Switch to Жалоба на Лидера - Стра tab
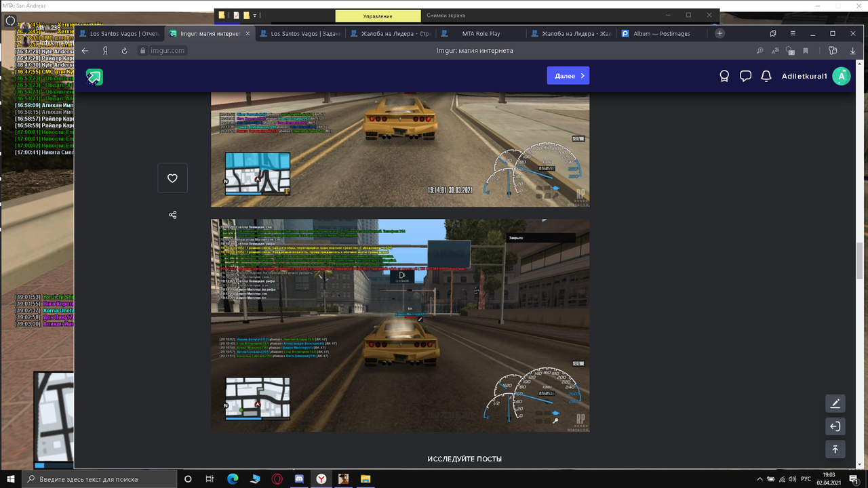Viewport: 868px width, 488px height. point(390,33)
